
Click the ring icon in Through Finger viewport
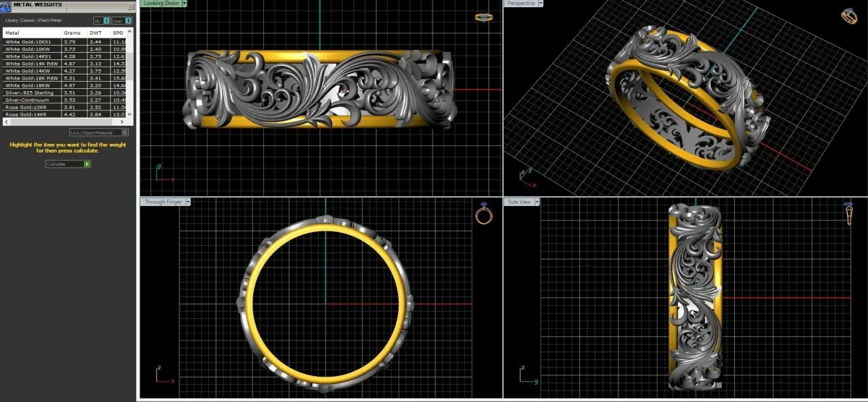(x=484, y=214)
